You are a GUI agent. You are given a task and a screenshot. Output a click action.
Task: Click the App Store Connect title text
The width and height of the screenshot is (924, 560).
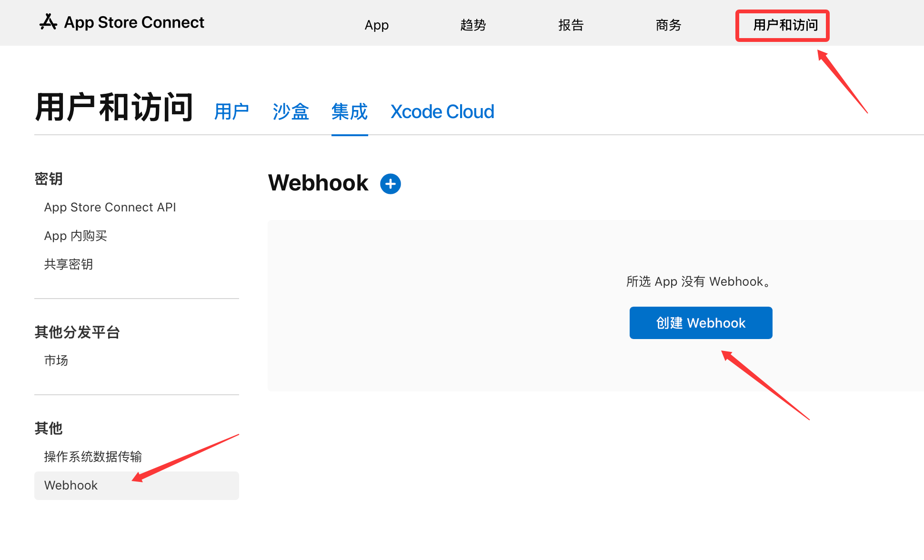(134, 22)
